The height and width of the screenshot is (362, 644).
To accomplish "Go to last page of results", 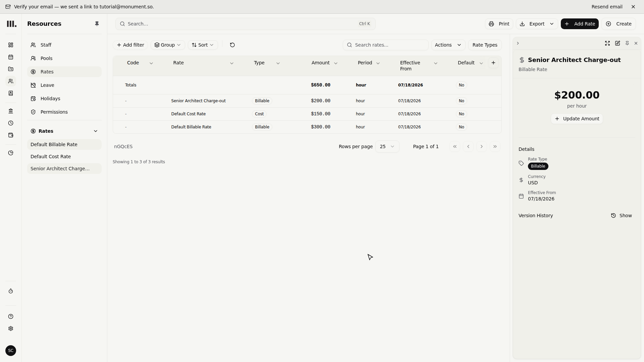I will coord(495,146).
